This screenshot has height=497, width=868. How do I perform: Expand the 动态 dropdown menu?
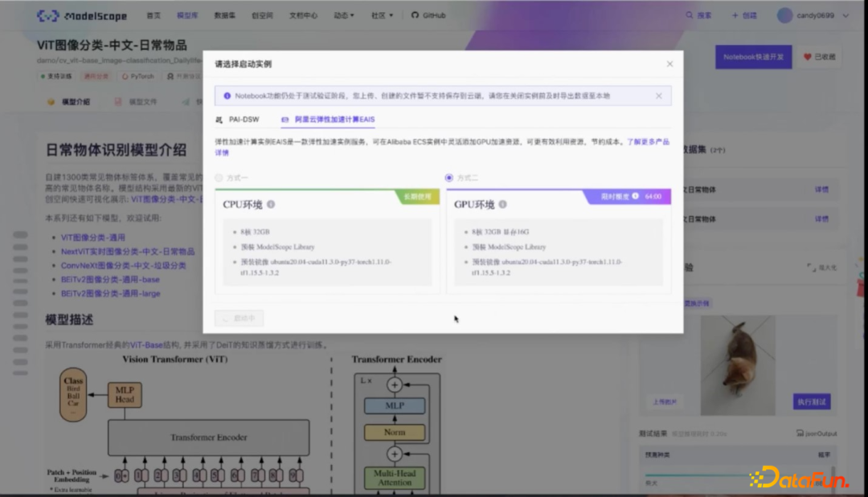pyautogui.click(x=344, y=15)
